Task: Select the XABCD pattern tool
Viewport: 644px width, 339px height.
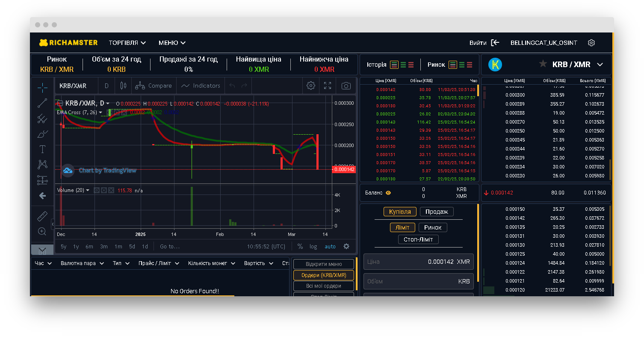Action: click(x=42, y=165)
